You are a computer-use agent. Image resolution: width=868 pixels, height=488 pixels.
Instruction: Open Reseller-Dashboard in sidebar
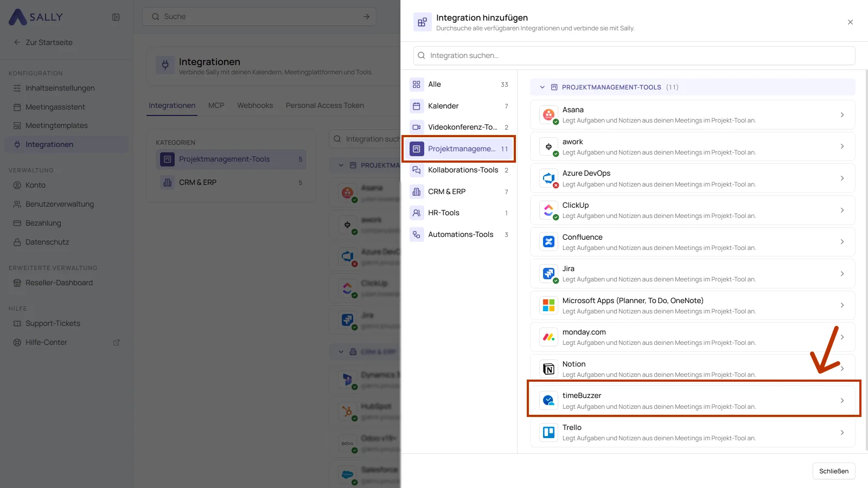pos(66,282)
